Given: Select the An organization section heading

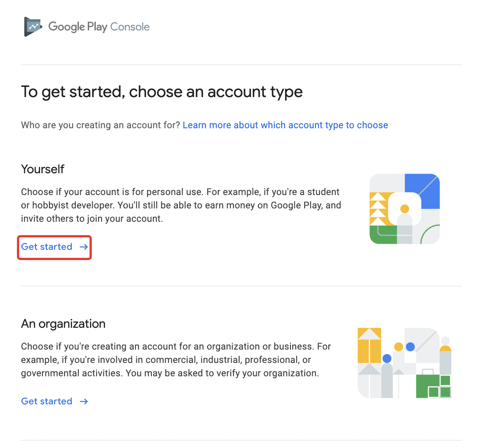Looking at the screenshot, I should pyautogui.click(x=63, y=324).
